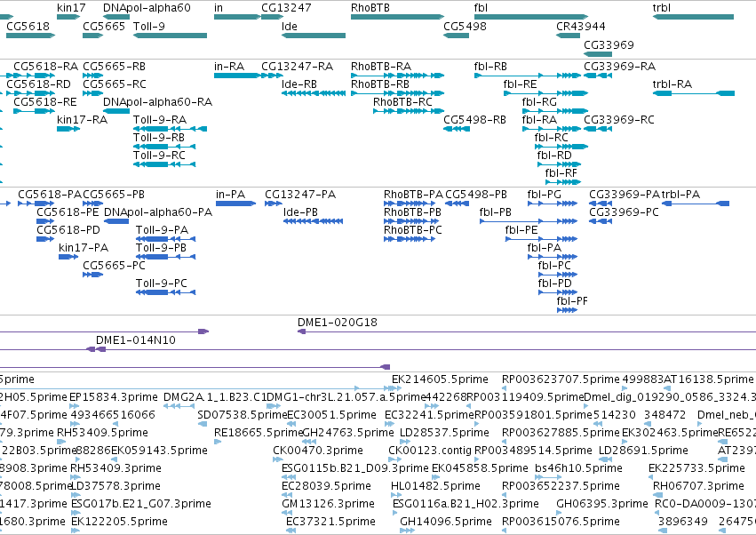The width and height of the screenshot is (756, 535).
Task: Click the Ide gene bar
Action: click(x=314, y=36)
